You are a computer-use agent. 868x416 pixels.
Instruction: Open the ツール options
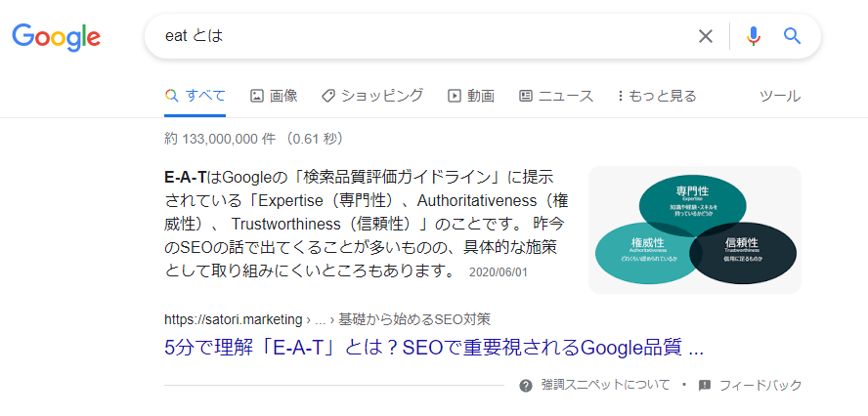point(779,96)
